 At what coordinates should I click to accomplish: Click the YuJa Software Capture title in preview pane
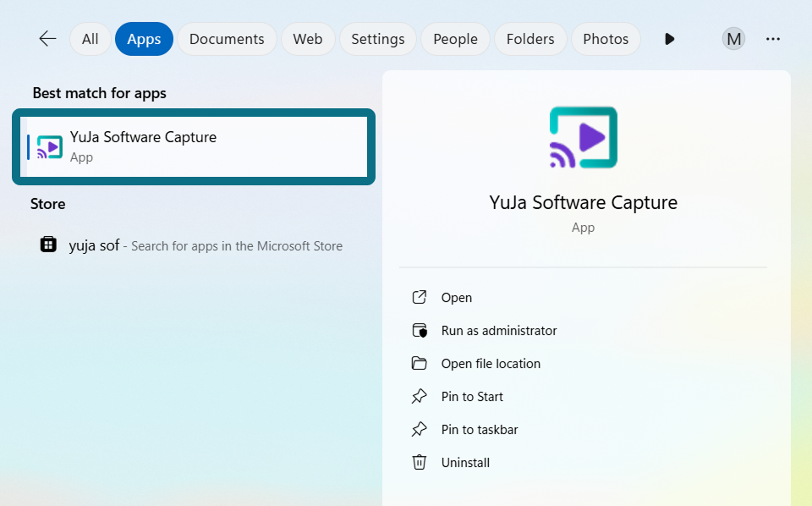pyautogui.click(x=583, y=202)
